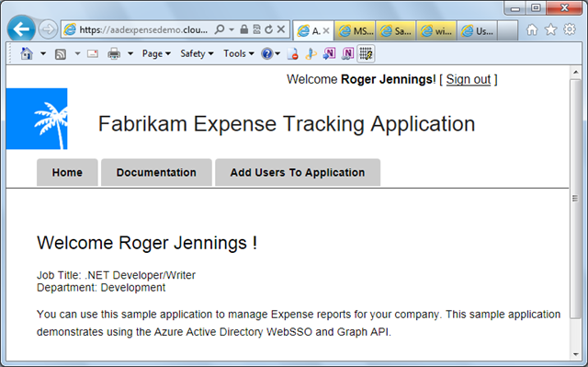Click the vertical scrollbar thumb

[575, 199]
